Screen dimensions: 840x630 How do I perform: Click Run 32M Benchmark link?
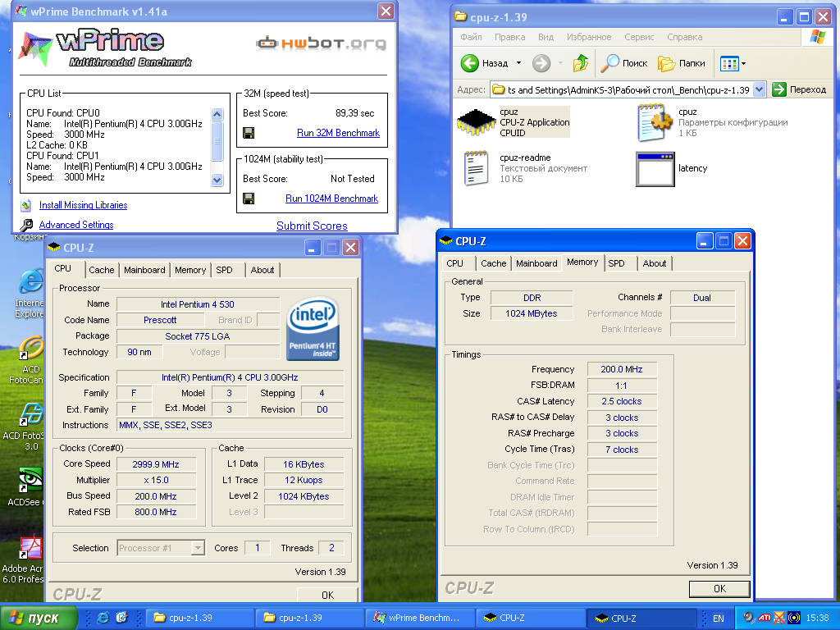pos(338,133)
